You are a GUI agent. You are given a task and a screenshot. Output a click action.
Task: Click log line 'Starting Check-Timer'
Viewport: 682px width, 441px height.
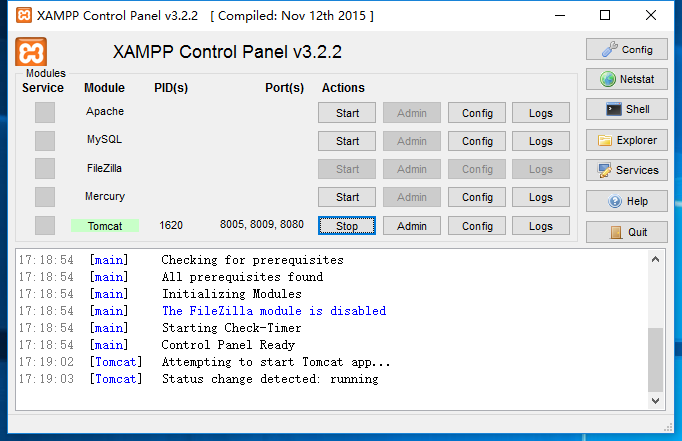231,327
